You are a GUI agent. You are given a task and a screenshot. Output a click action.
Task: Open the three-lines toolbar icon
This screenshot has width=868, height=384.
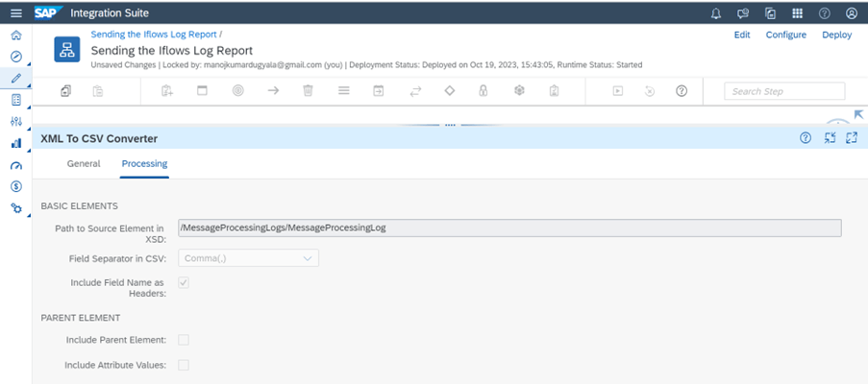point(344,91)
